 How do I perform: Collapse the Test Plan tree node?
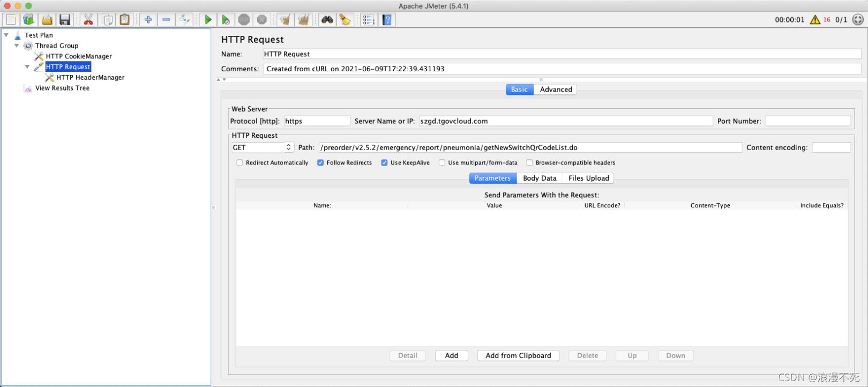(x=6, y=35)
